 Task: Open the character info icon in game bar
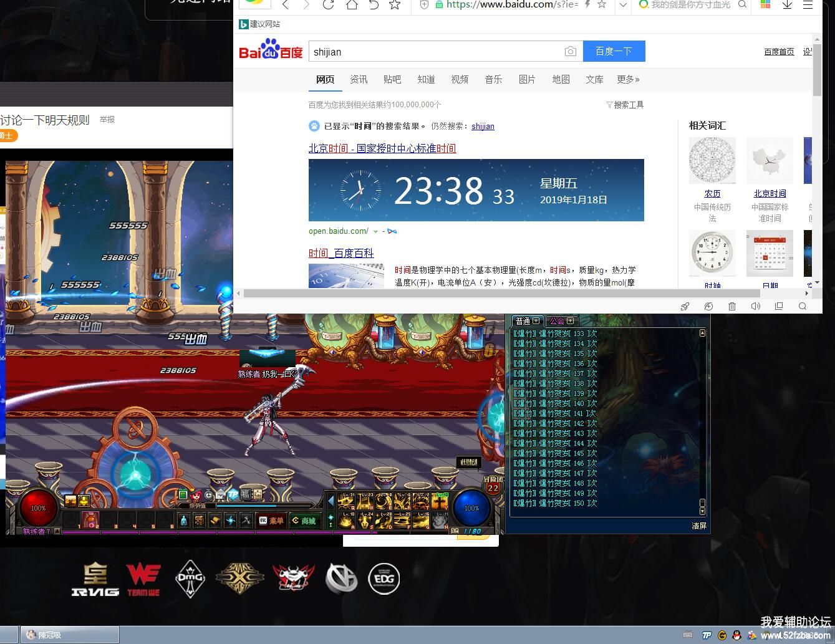tap(184, 520)
